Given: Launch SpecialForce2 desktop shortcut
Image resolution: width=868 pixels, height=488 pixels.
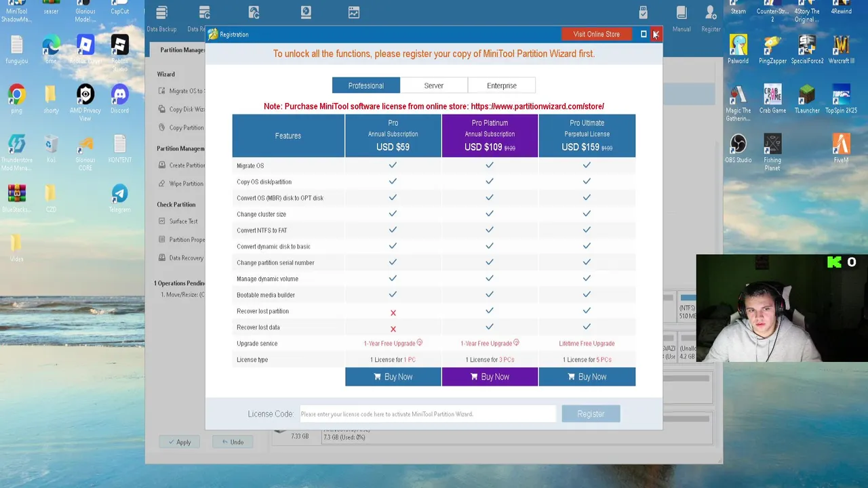Looking at the screenshot, I should coord(807,49).
